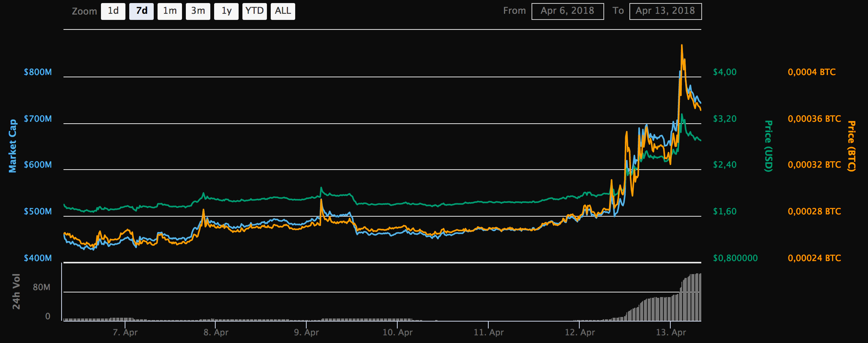Click the $800M market cap label

point(38,72)
